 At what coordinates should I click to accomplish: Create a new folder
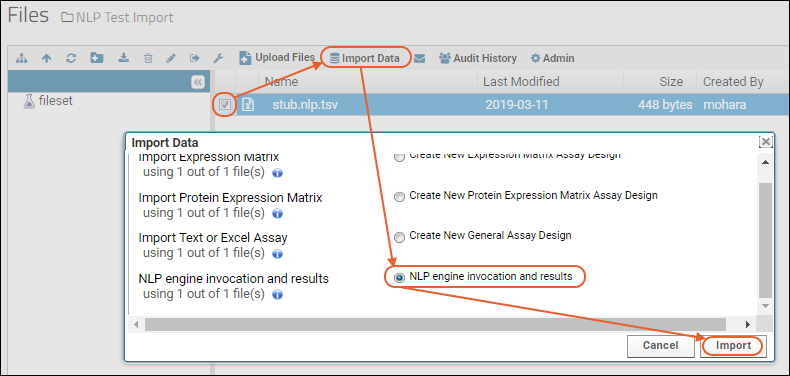[97, 58]
